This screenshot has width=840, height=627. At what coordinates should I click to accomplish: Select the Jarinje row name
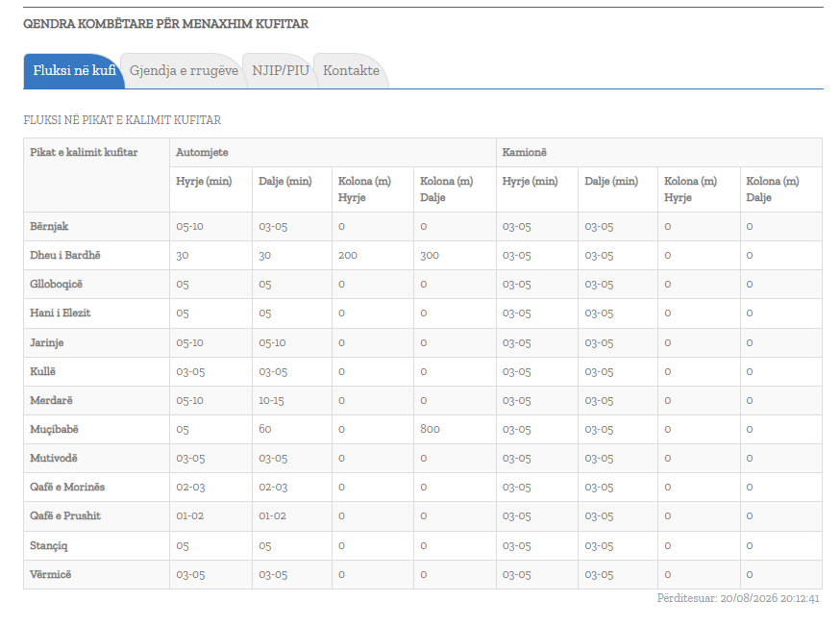(x=46, y=342)
